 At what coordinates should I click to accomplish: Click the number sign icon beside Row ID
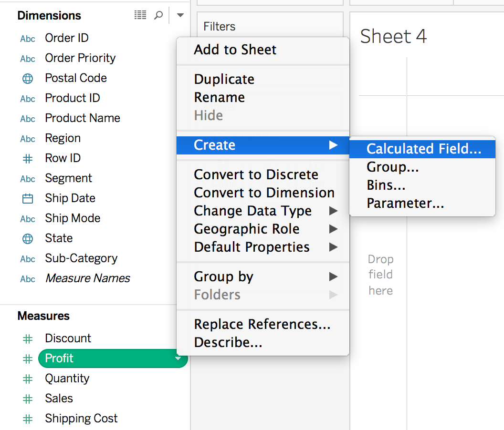[x=28, y=158]
